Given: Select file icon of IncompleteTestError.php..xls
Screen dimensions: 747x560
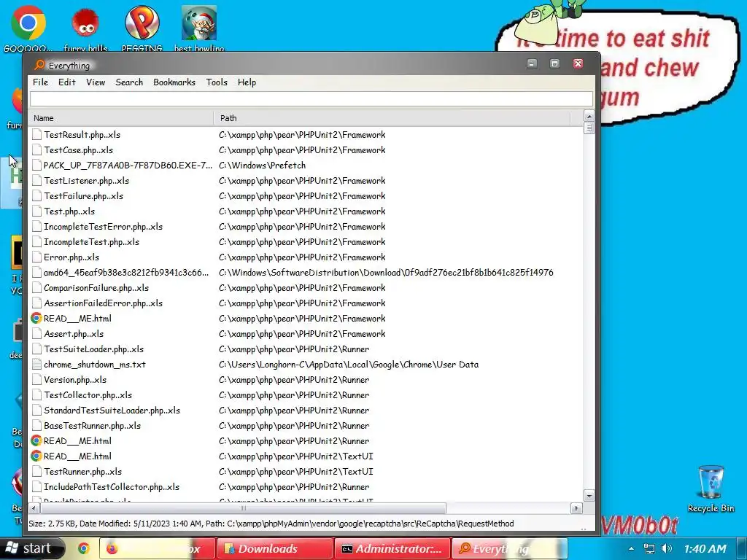Looking at the screenshot, I should (36, 227).
